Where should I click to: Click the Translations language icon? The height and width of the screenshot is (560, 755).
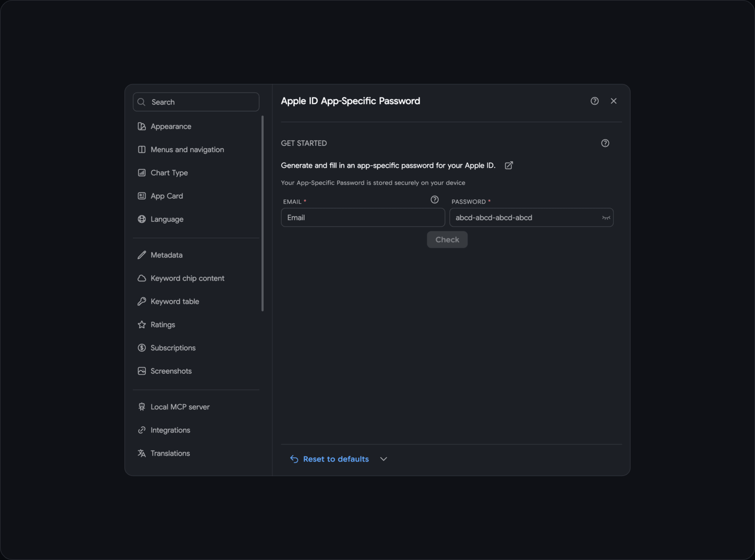coord(142,453)
